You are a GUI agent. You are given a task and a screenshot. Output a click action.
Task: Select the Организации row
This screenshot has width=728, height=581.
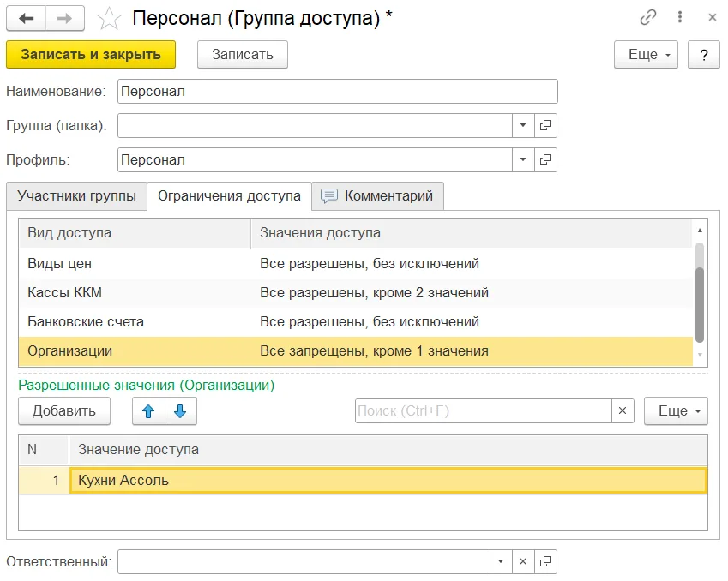point(356,351)
